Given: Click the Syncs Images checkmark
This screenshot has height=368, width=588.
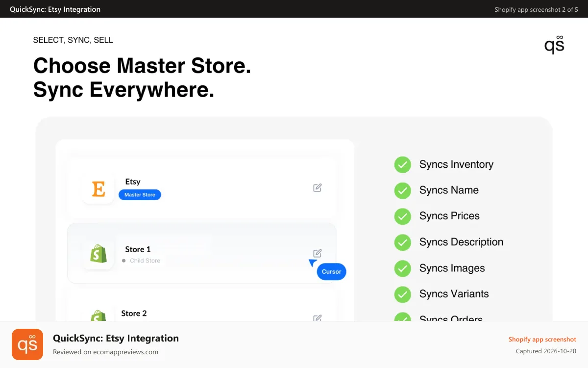Looking at the screenshot, I should [x=403, y=268].
